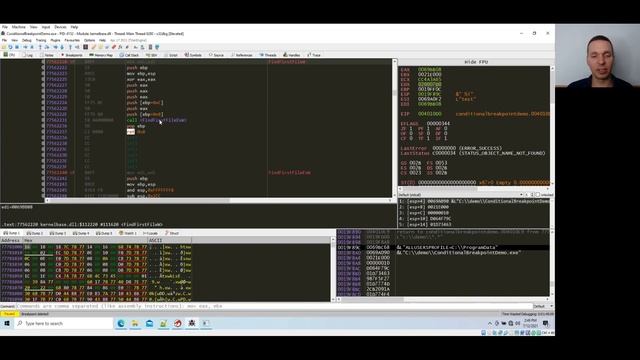
Task: Click the x32dbg bug icon in taskbar
Action: 191,323
